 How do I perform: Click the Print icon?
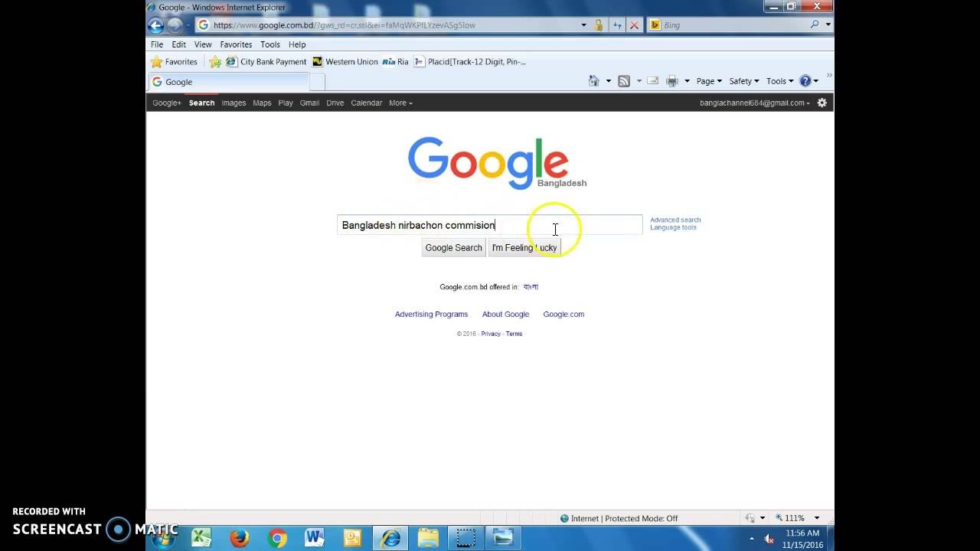pos(672,81)
